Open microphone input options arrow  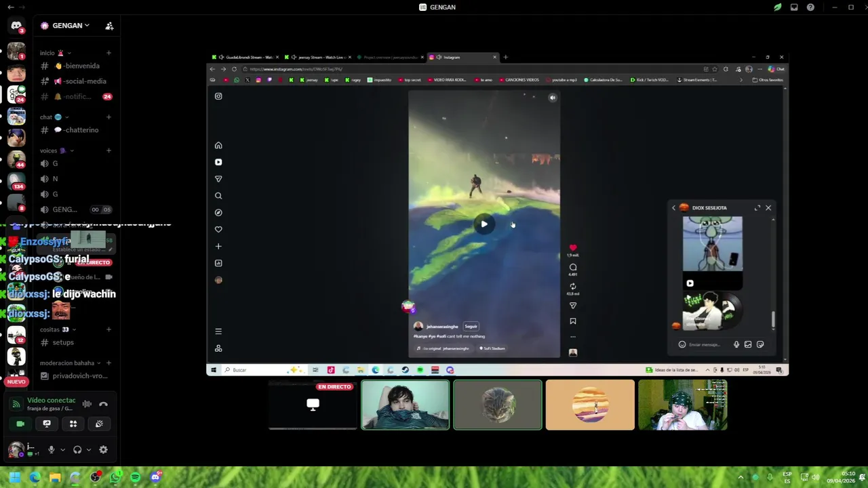(62, 449)
